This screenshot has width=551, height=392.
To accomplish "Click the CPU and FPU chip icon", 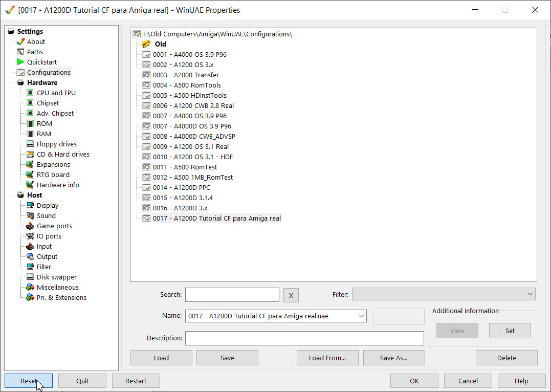I will pyautogui.click(x=30, y=93).
